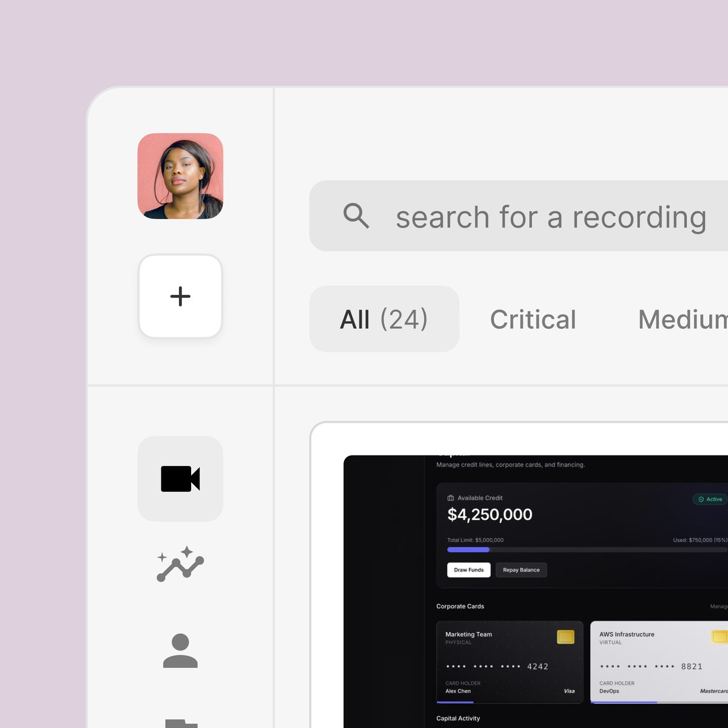
Task: Click 'Manage credit lines, corporate cards' description
Action: pos(510,465)
